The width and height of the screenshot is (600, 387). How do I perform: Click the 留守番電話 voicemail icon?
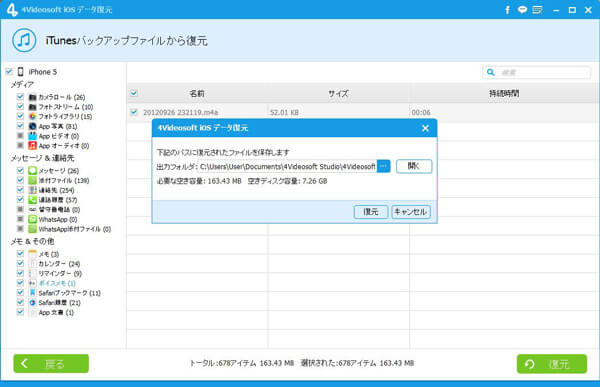pos(33,209)
